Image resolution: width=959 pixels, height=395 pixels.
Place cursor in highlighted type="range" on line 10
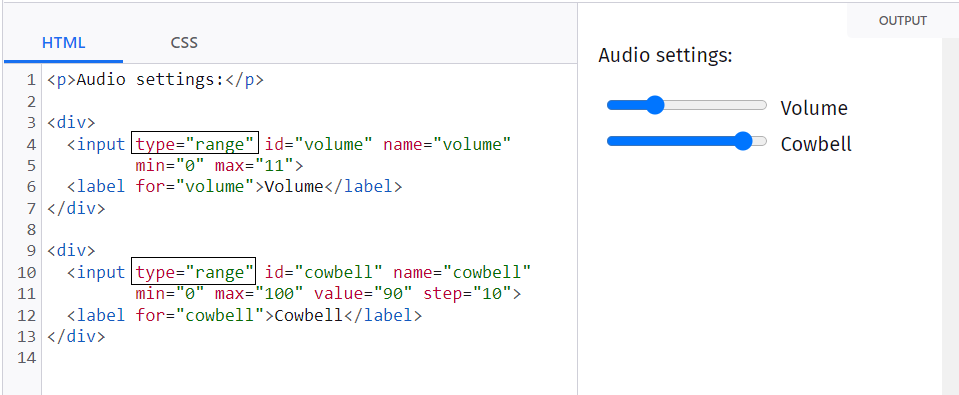(193, 271)
